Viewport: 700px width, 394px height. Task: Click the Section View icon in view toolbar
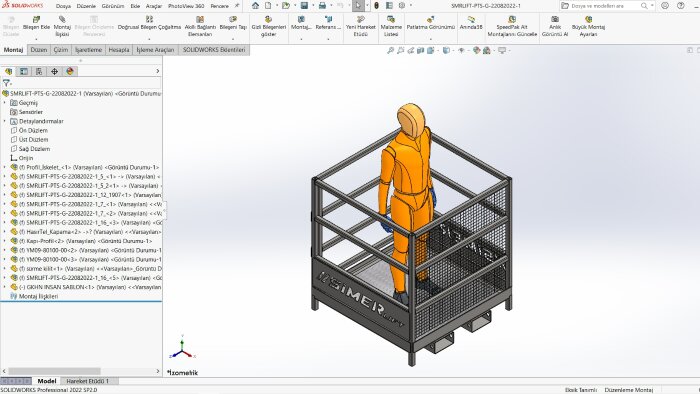point(420,50)
